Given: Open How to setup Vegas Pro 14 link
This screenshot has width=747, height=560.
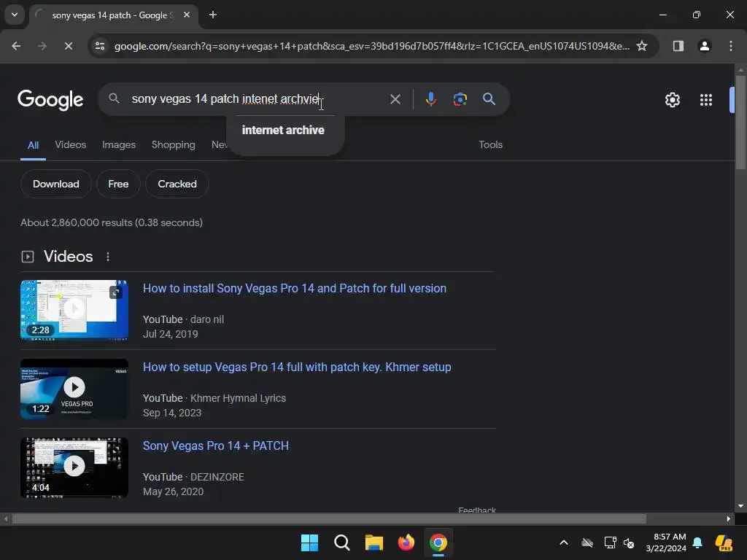Looking at the screenshot, I should tap(297, 367).
